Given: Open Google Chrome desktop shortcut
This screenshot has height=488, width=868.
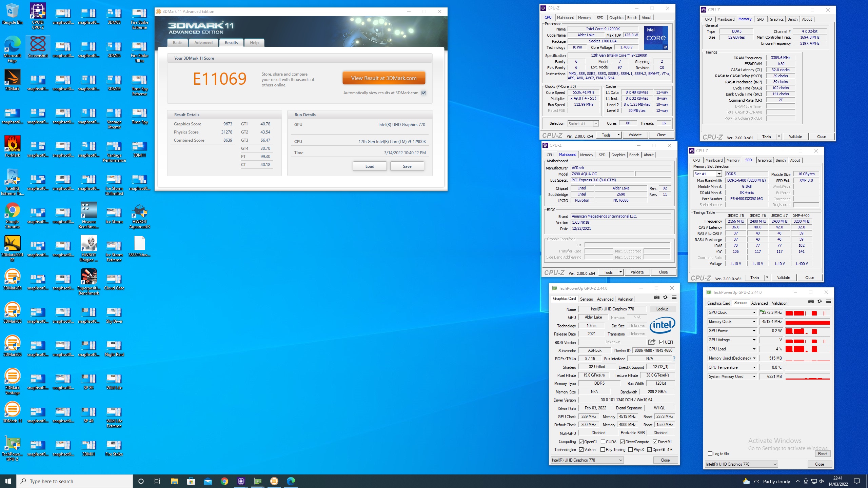Looking at the screenshot, I should click(13, 216).
